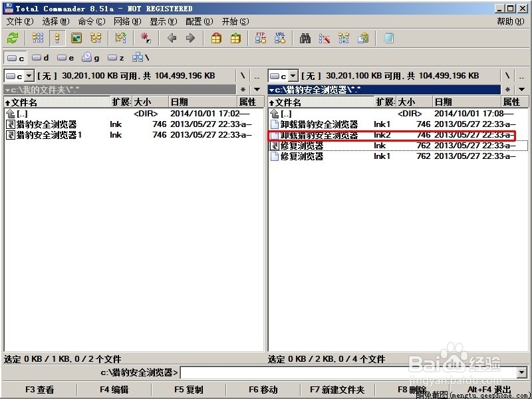Click the synchronize directories icon
Image resolution: width=532 pixels, height=399 pixels.
[x=344, y=38]
